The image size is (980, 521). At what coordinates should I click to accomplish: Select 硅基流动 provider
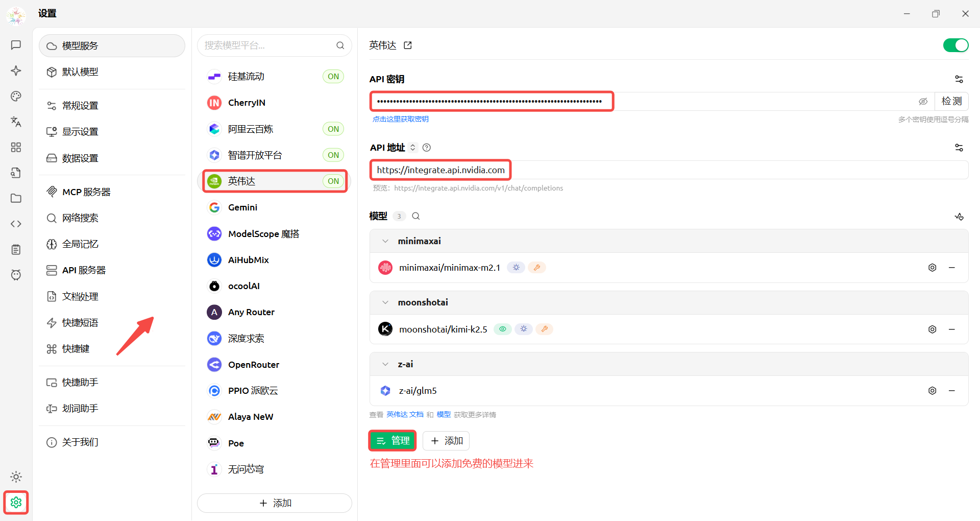click(x=275, y=77)
